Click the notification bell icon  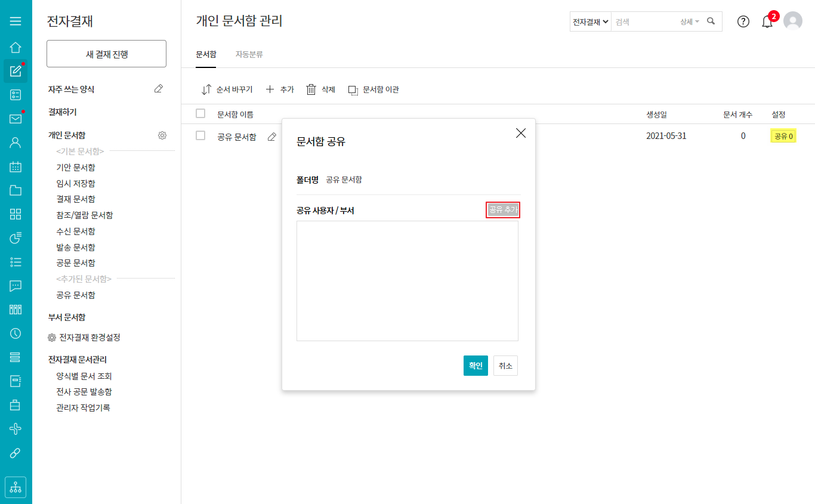point(767,22)
